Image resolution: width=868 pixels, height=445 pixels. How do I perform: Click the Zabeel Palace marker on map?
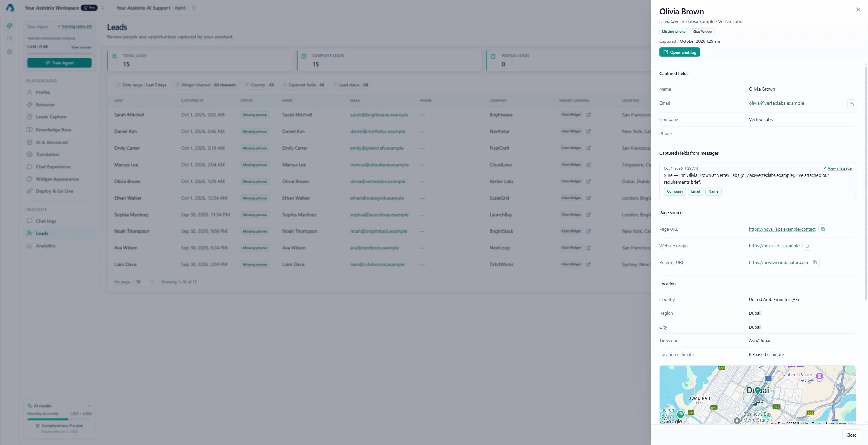coord(820,376)
